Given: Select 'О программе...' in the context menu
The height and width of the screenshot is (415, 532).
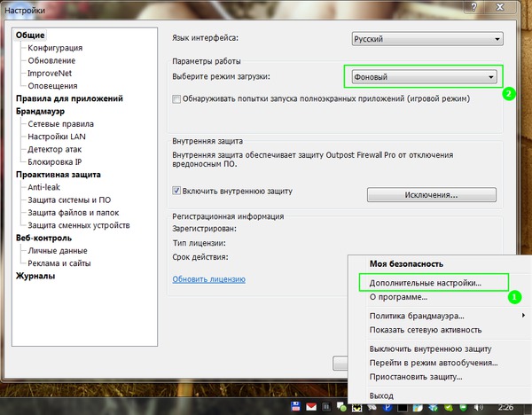Looking at the screenshot, I should 398,297.
